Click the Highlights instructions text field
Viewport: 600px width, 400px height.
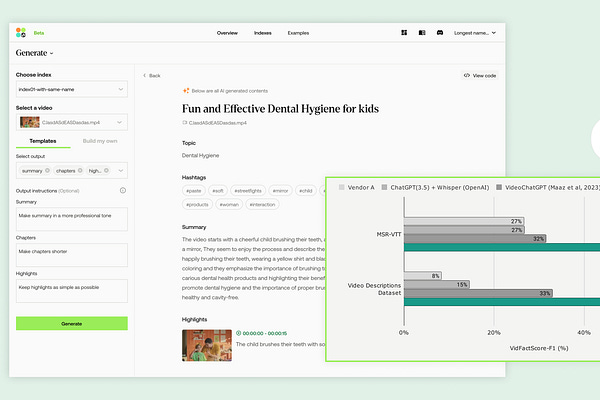point(72,291)
